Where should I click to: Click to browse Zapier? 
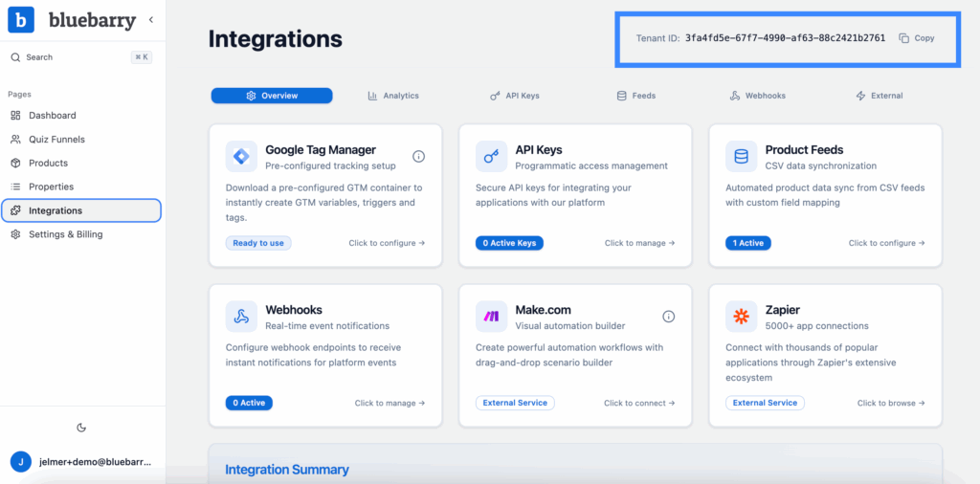(891, 403)
